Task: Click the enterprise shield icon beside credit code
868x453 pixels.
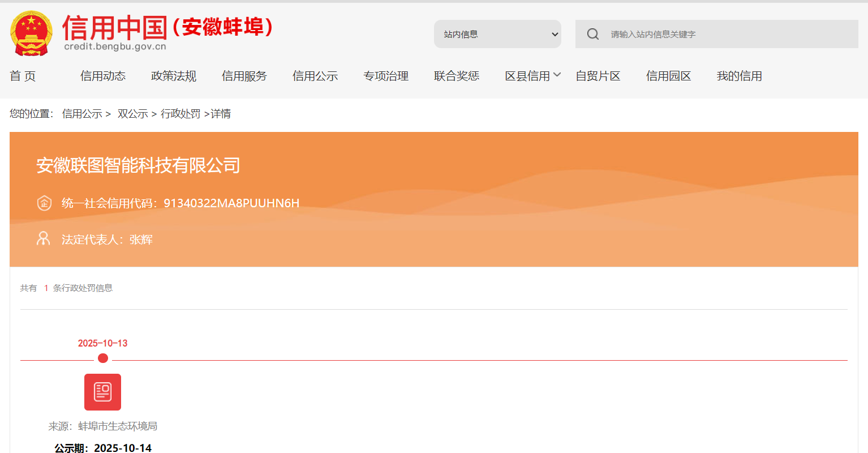Action: point(44,203)
